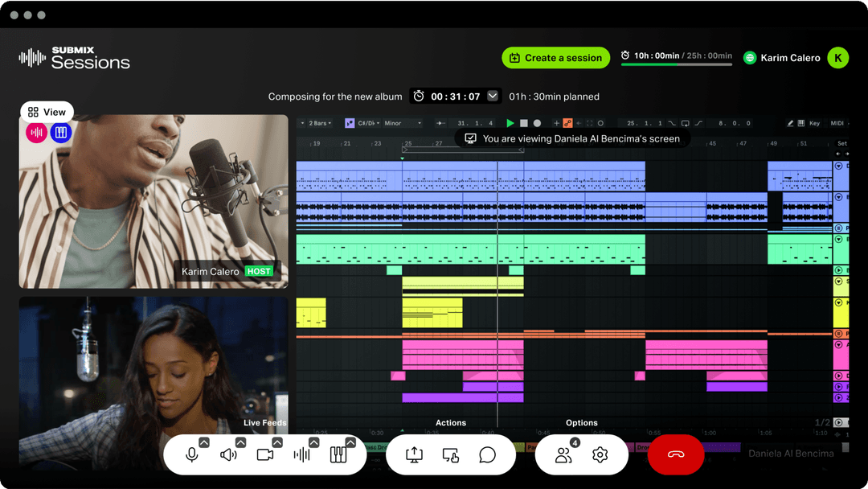
Task: Open the session chat bubble
Action: tap(488, 454)
